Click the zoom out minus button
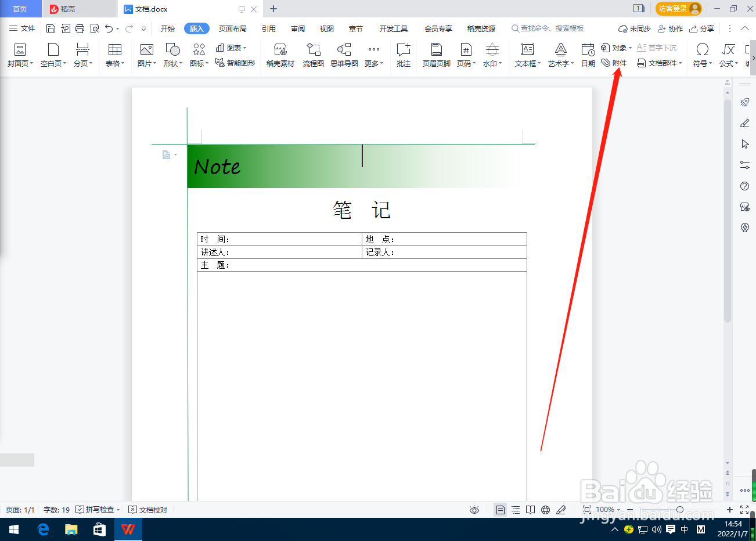The image size is (756, 541). coord(630,510)
